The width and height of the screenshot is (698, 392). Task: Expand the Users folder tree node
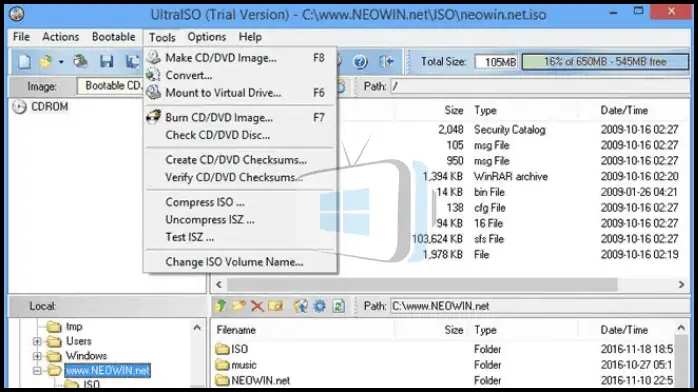(x=37, y=341)
